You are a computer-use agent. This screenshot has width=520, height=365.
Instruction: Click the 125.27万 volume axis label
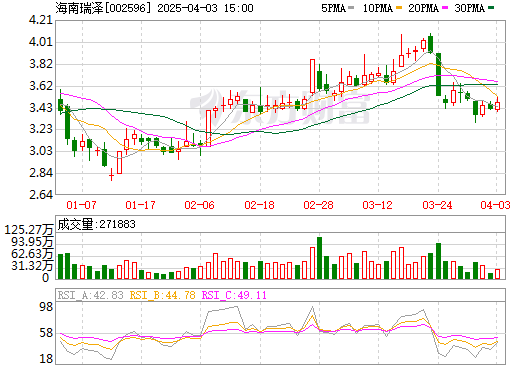pyautogui.click(x=28, y=230)
